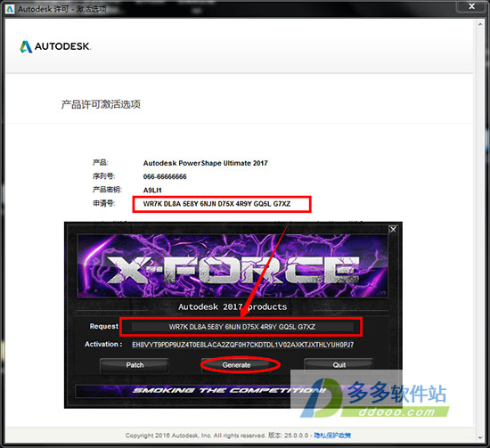Click the Patch button in X-Force
Viewport: 490px width, 448px height.
135,365
